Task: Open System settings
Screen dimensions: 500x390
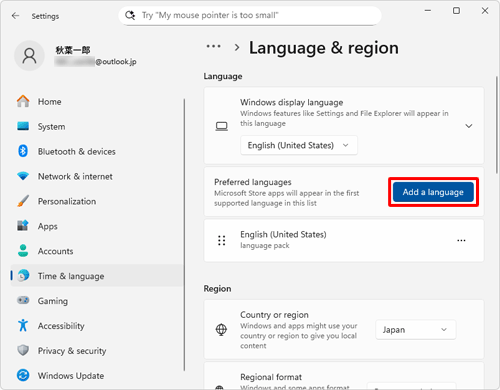Action: 97,126
